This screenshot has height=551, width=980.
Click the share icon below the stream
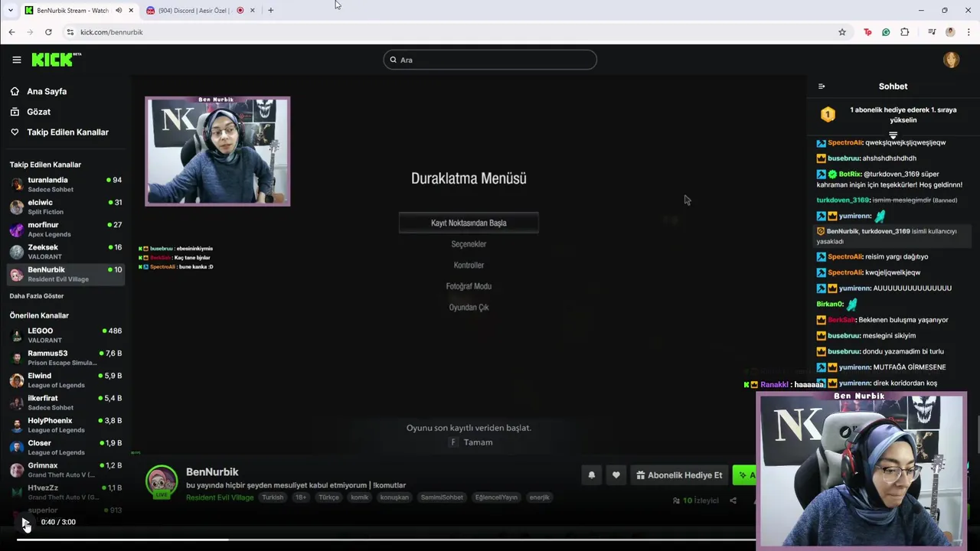pos(733,500)
